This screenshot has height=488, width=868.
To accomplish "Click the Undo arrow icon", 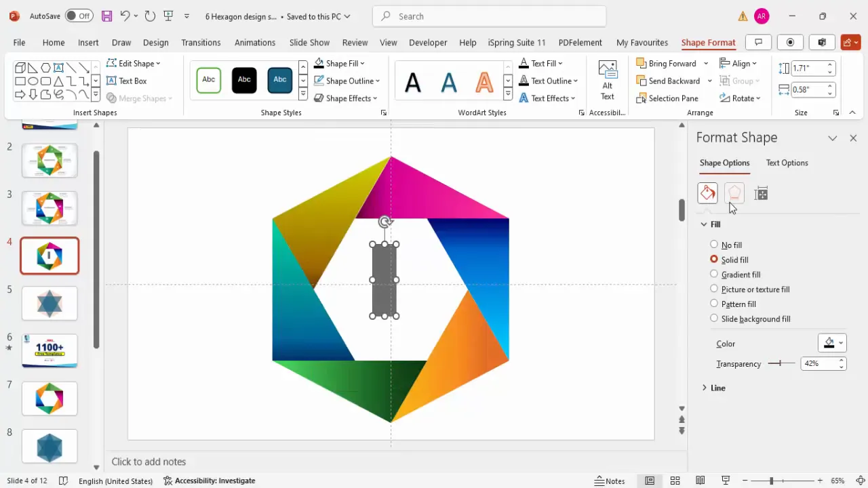I will tap(125, 16).
